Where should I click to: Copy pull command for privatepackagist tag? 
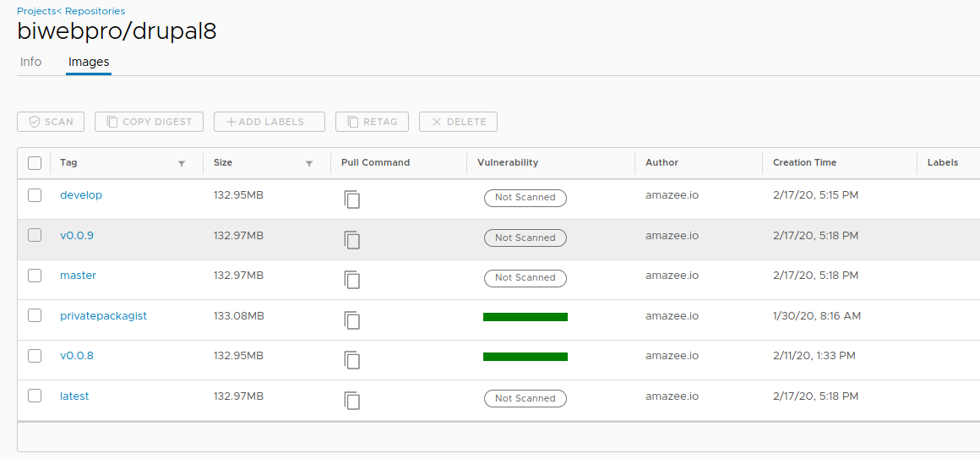351,320
